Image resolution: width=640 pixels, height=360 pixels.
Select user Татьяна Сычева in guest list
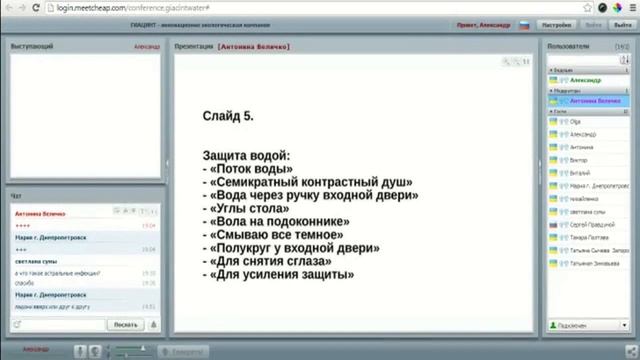tap(588, 251)
